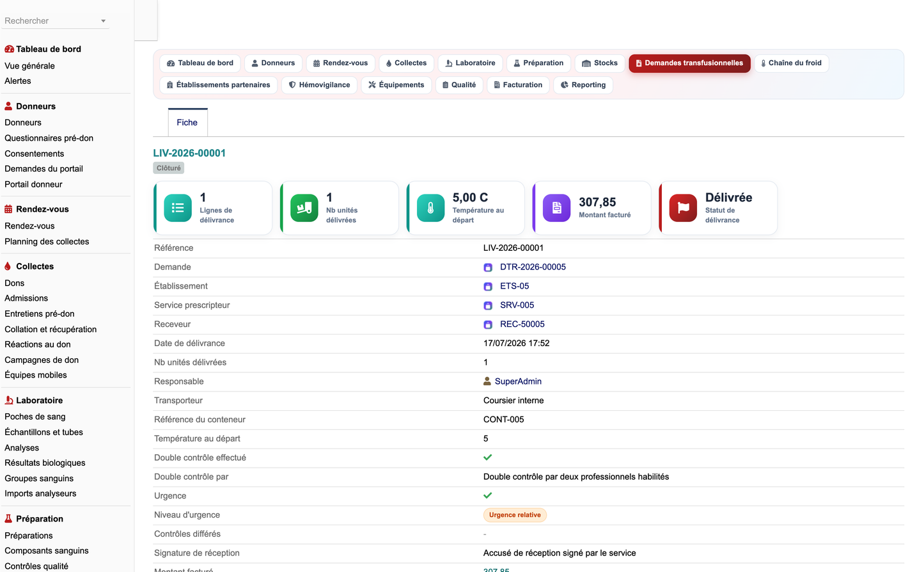This screenshot has height=572, width=924.
Task: Click the Clôturé status badge
Action: [x=169, y=168]
